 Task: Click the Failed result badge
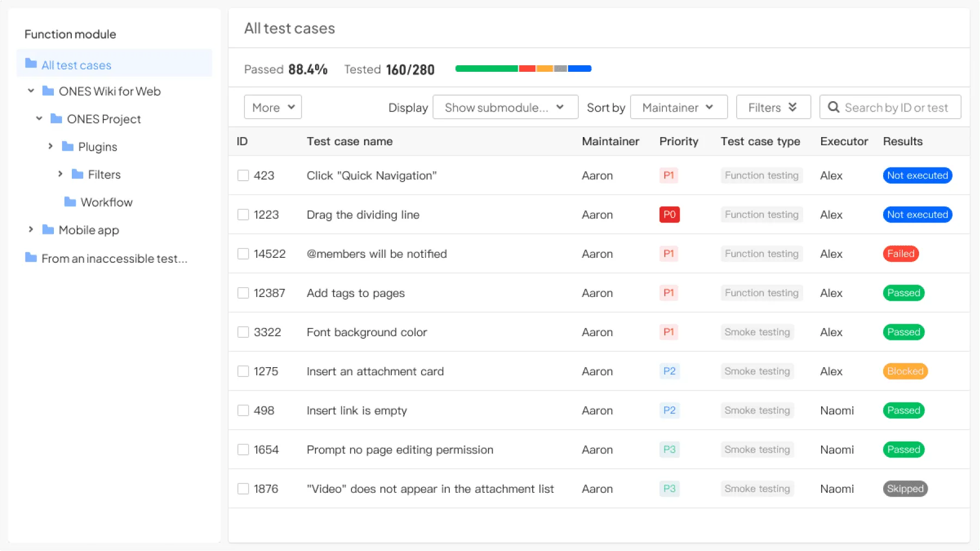(x=900, y=253)
